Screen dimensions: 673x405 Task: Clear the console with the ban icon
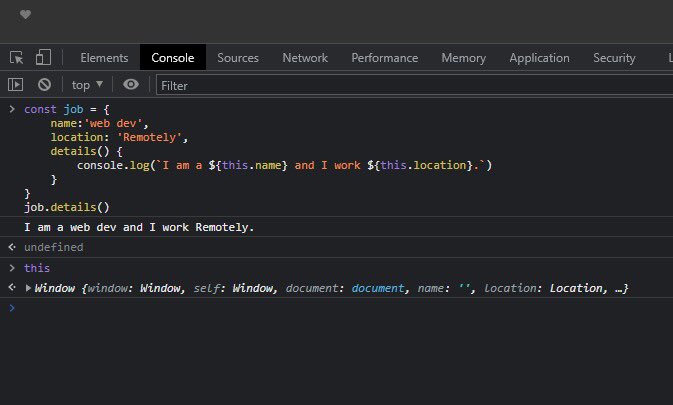pyautogui.click(x=44, y=85)
